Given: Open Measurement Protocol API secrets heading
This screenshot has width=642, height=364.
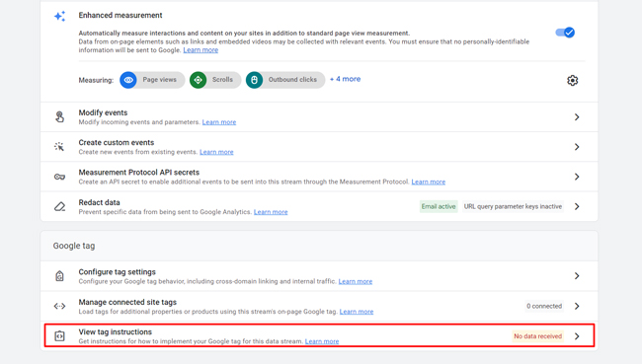Looking at the screenshot, I should pos(139,173).
